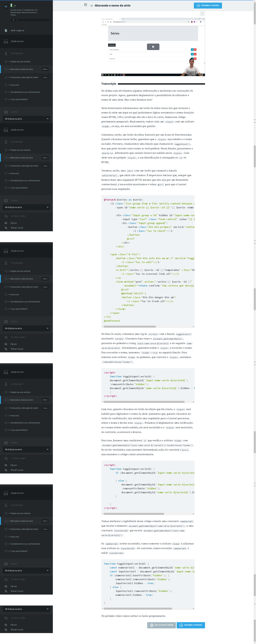Click the book icon of topmost Projeto da aula anterior
This screenshot has height=644, width=256.
click(x=6, y=61)
